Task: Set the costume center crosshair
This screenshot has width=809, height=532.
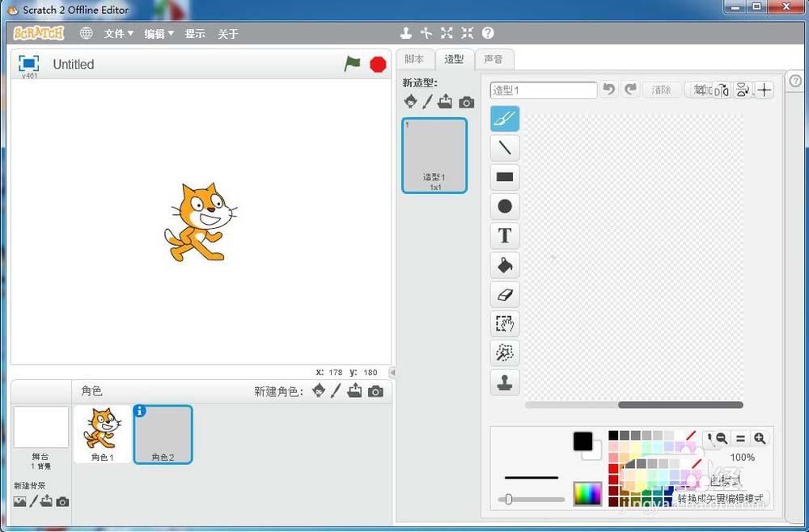Action: pos(765,90)
